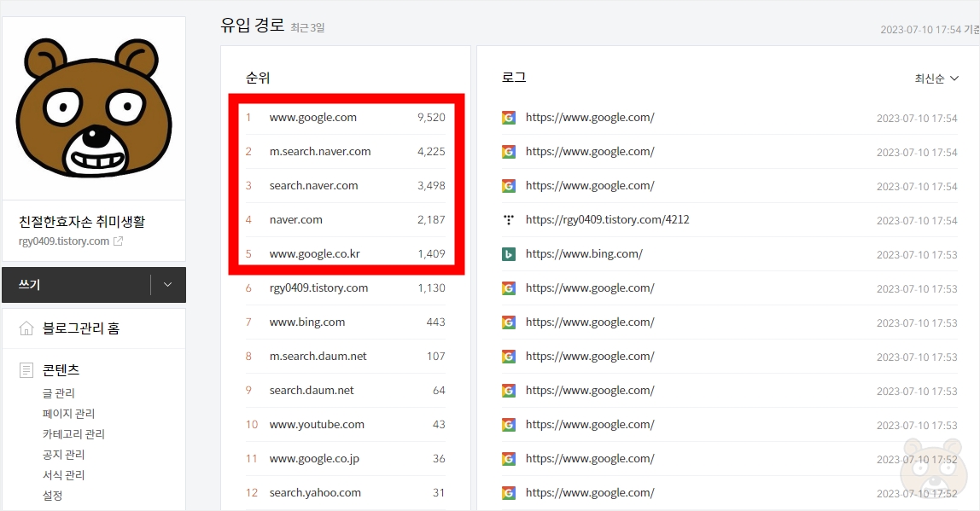Open 서식 관리 submenu

point(64,475)
